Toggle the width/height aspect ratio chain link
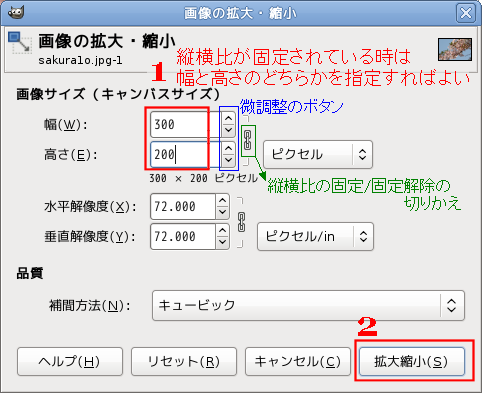This screenshot has width=482, height=393. 247,140
